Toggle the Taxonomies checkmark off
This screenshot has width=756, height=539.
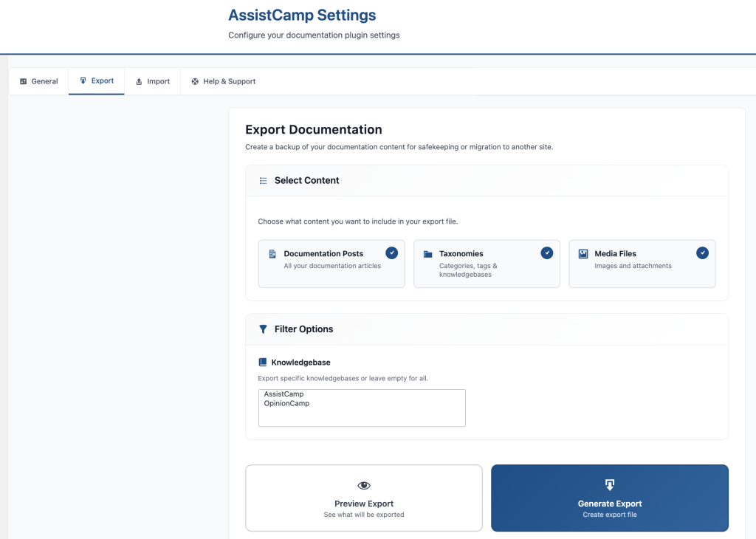tap(547, 253)
